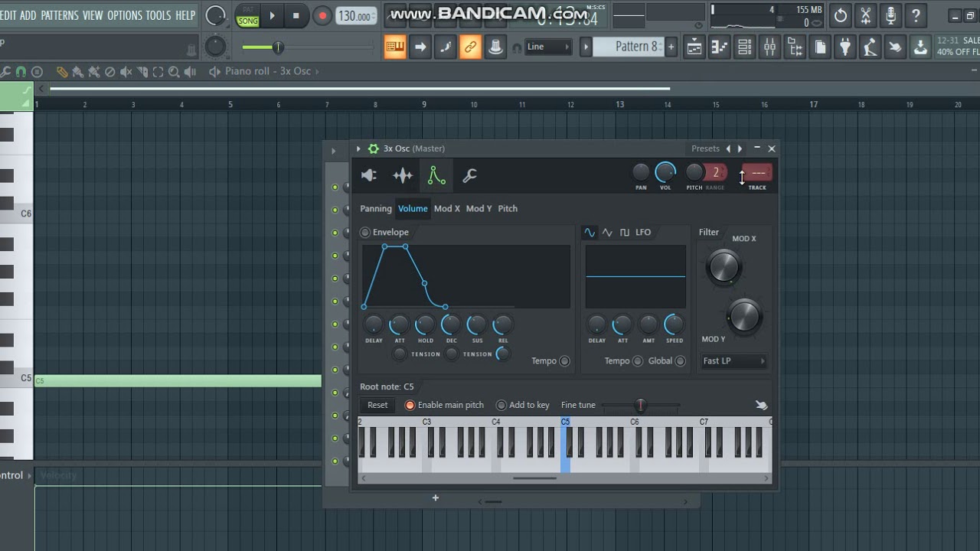Go to previous preset arrow
Image resolution: width=980 pixels, height=551 pixels.
click(729, 148)
